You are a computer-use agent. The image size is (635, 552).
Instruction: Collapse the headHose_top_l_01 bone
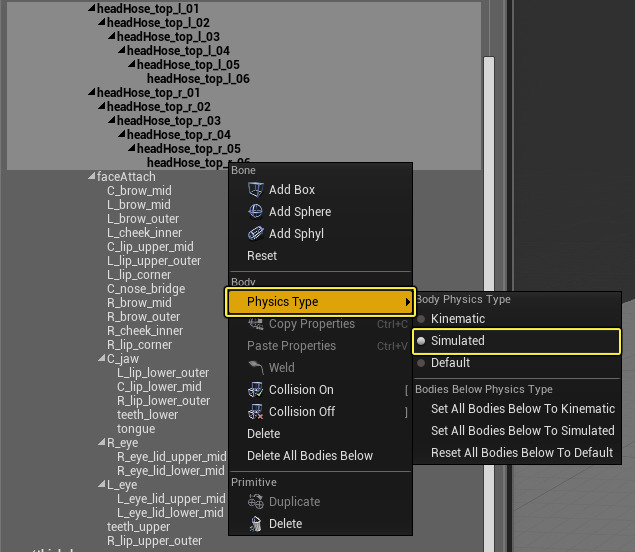click(x=92, y=8)
